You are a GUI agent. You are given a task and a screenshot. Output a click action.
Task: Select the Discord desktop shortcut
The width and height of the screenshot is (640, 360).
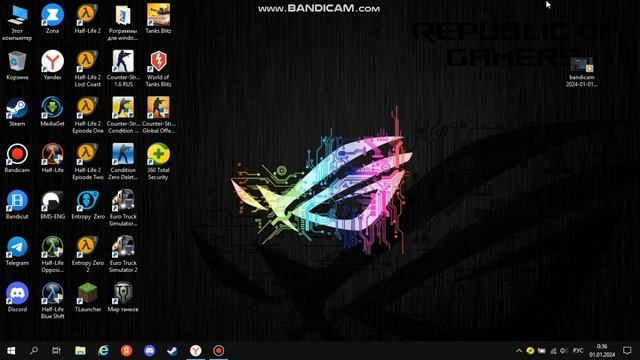point(17,298)
